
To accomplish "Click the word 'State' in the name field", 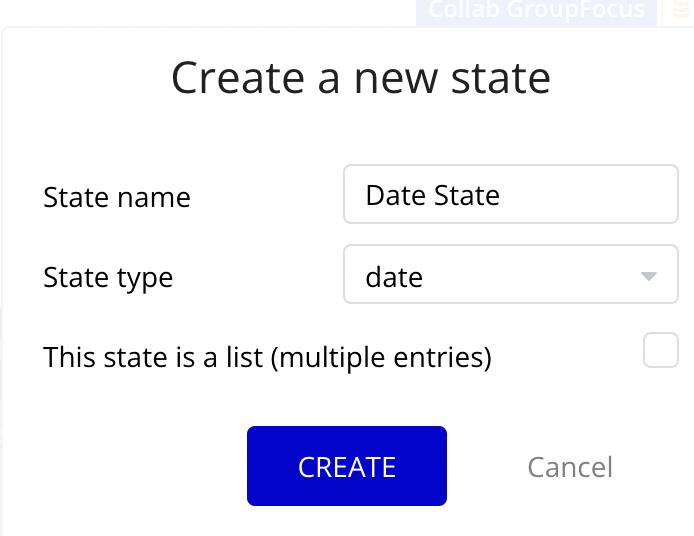I will click(467, 195).
